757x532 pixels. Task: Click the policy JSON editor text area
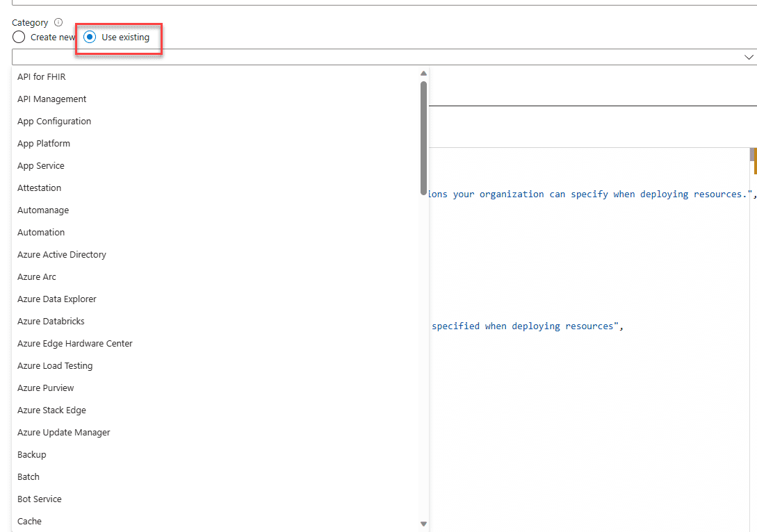pyautogui.click(x=589, y=340)
